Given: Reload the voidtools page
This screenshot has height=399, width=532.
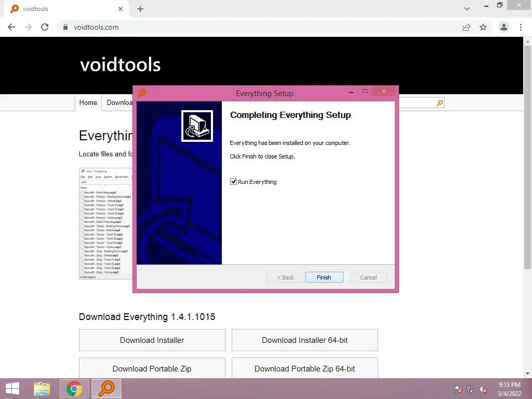Looking at the screenshot, I should point(45,27).
